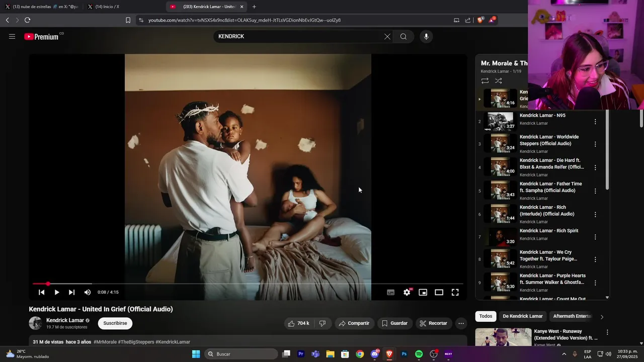Show more filter chips with arrow
This screenshot has height=362, width=644.
[x=602, y=317]
